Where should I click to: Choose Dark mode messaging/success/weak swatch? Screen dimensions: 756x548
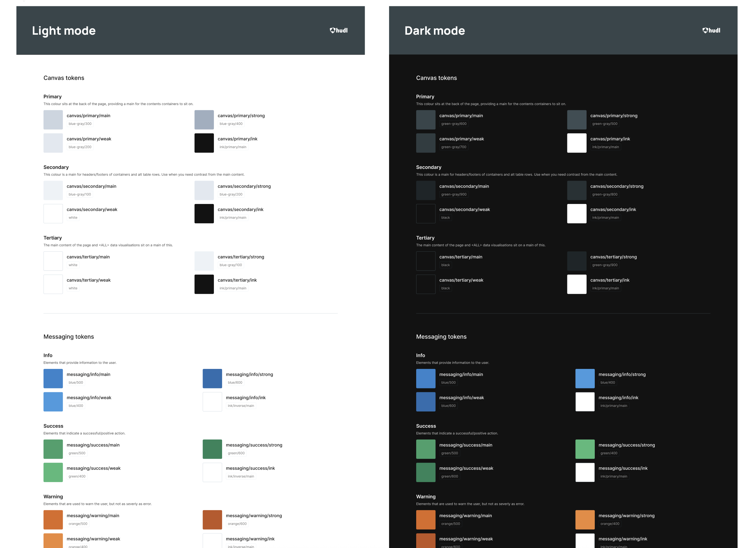pyautogui.click(x=426, y=472)
